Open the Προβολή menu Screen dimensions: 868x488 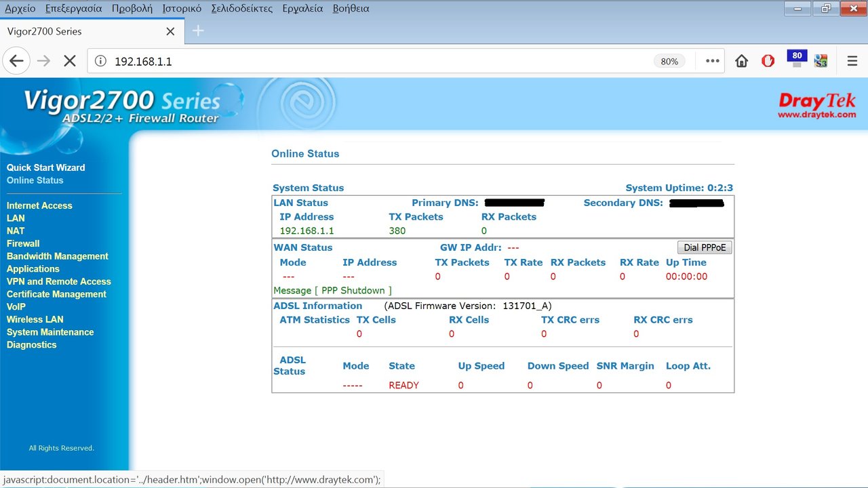click(132, 8)
